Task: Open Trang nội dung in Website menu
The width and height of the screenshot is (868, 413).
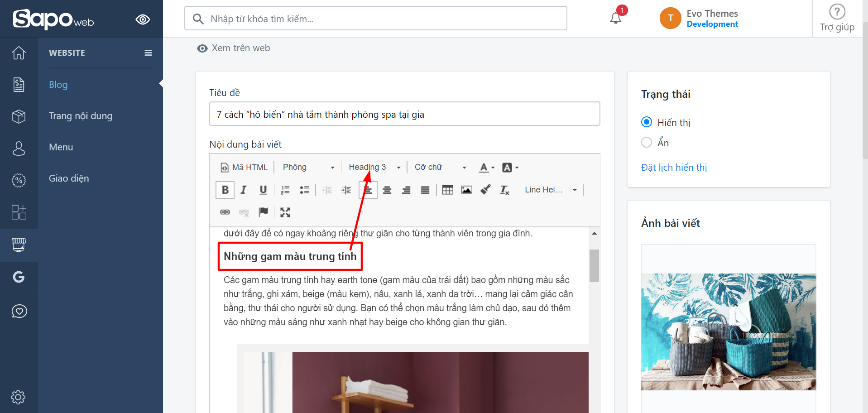Action: click(x=81, y=116)
